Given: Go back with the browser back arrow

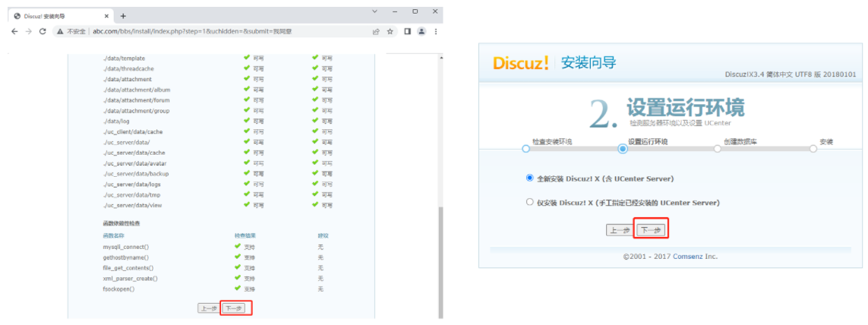Looking at the screenshot, I should (x=15, y=32).
